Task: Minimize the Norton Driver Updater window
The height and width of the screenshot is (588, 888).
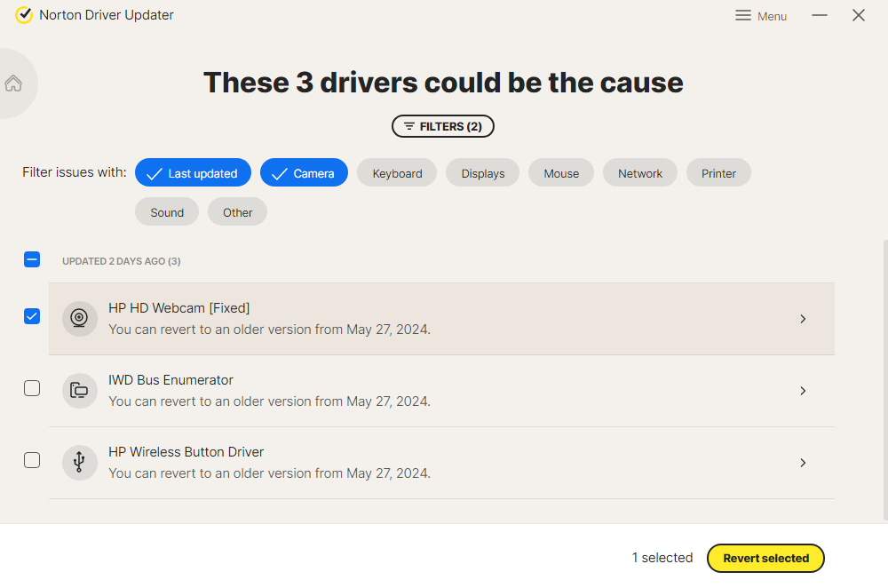Action: point(819,15)
